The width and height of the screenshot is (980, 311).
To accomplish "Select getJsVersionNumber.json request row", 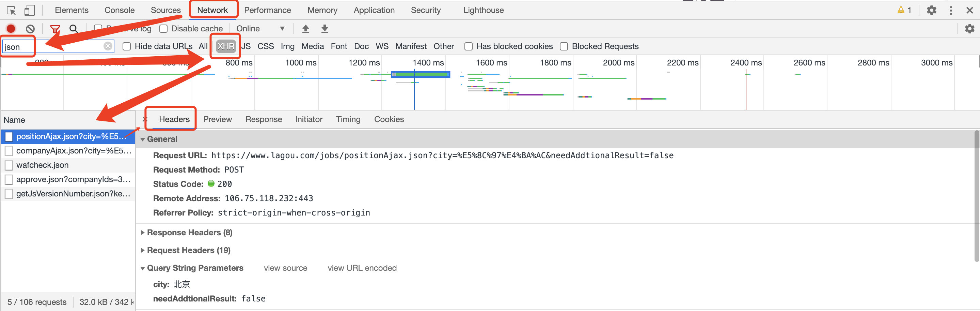I will tap(68, 194).
